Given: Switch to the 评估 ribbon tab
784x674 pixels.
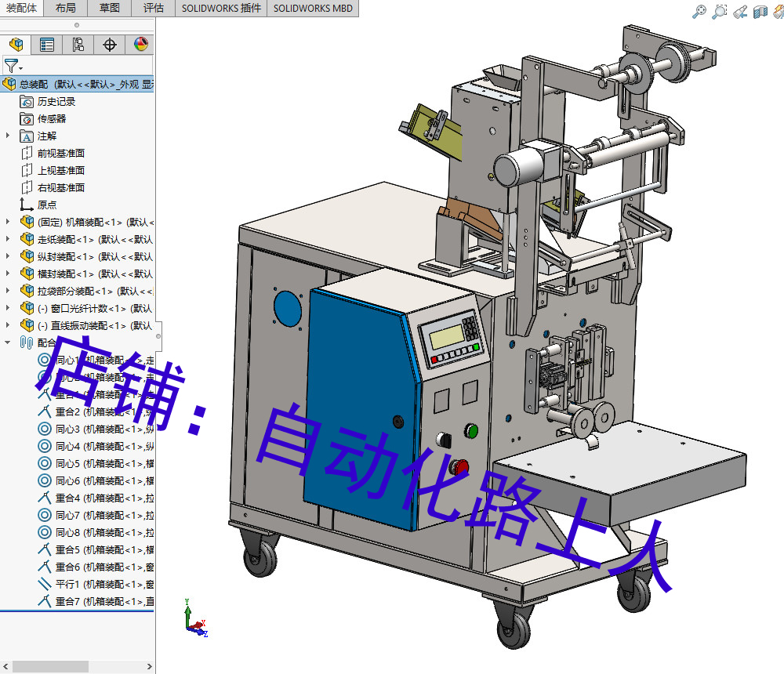Looking at the screenshot, I should click(x=154, y=9).
